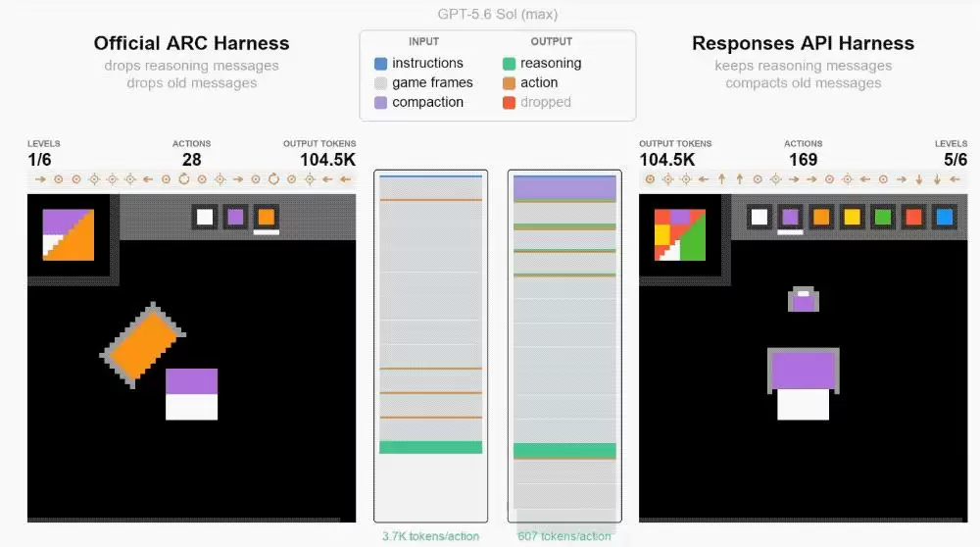Click the rotated orange rectangle in Official ARC game
980x547 pixels.
pos(143,344)
